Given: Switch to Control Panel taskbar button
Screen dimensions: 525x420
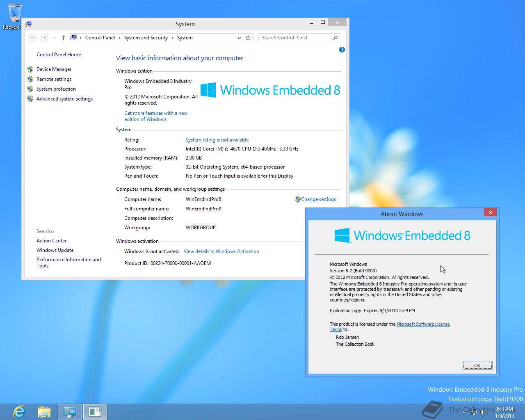Looking at the screenshot, I should [69, 411].
